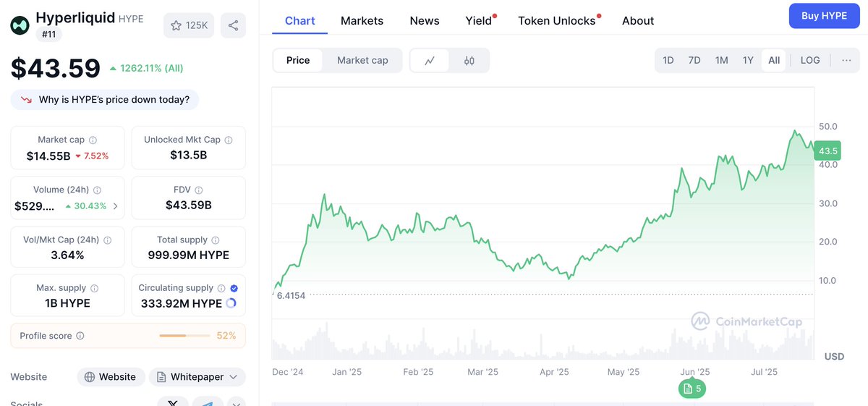Click the $43.59B FDV value

click(189, 205)
